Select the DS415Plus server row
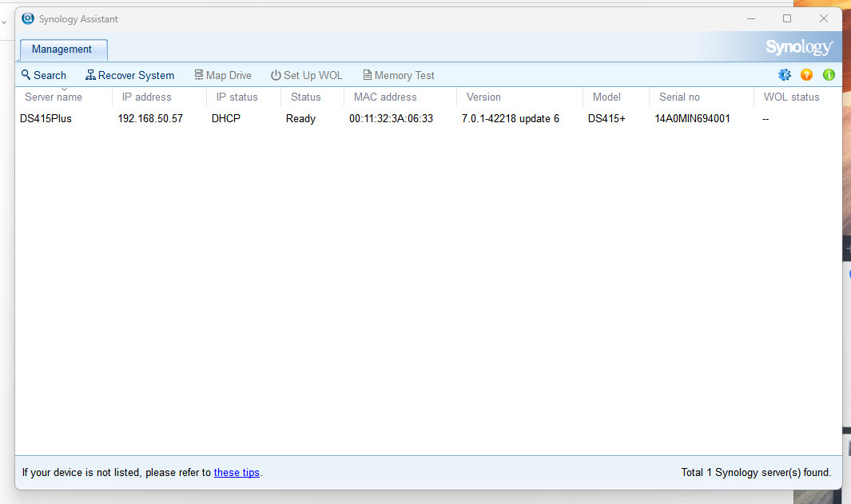 point(428,118)
